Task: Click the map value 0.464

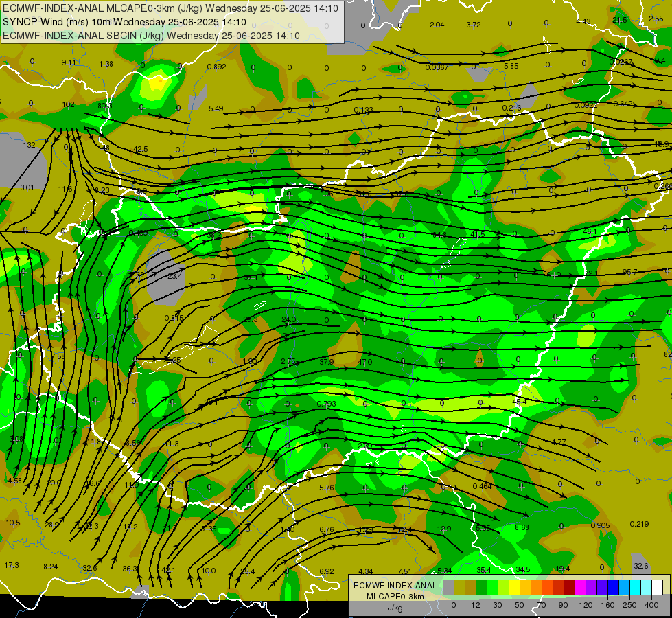Action: [x=482, y=486]
